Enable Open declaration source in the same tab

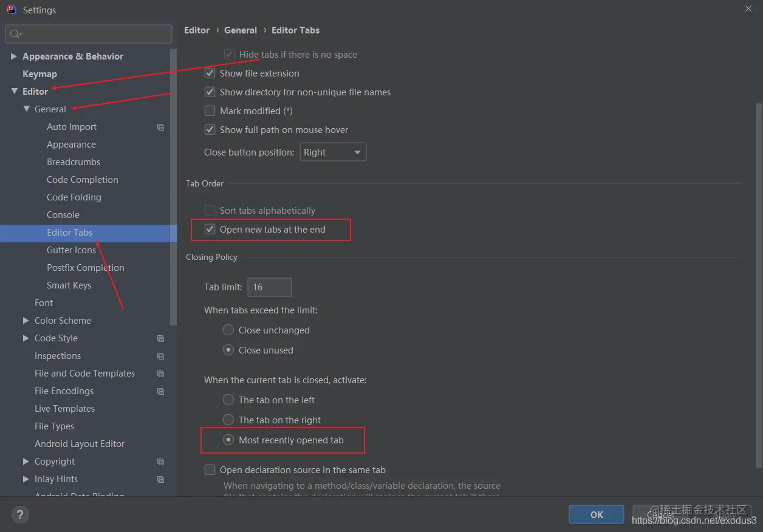pos(210,470)
